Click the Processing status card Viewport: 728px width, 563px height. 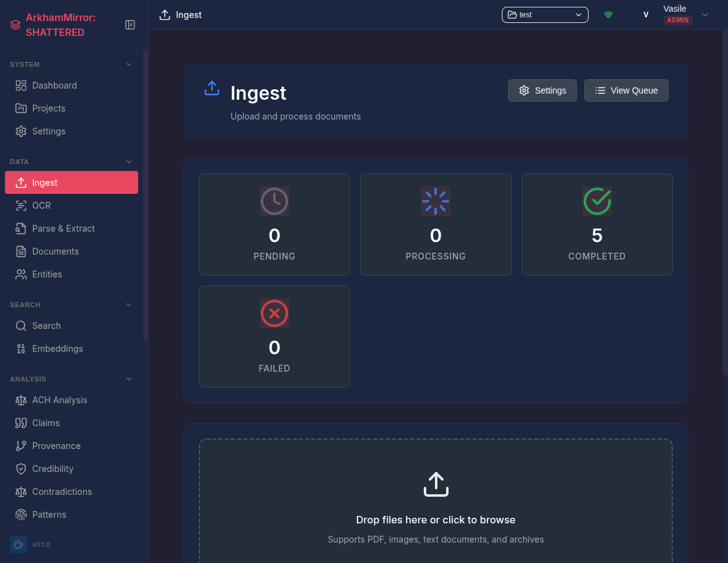(436, 225)
